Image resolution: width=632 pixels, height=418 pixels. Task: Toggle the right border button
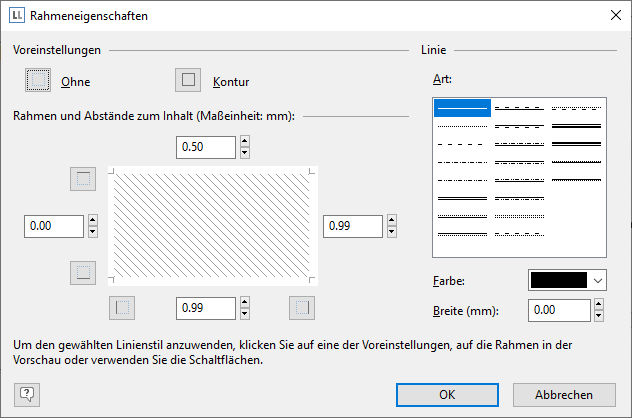(301, 307)
